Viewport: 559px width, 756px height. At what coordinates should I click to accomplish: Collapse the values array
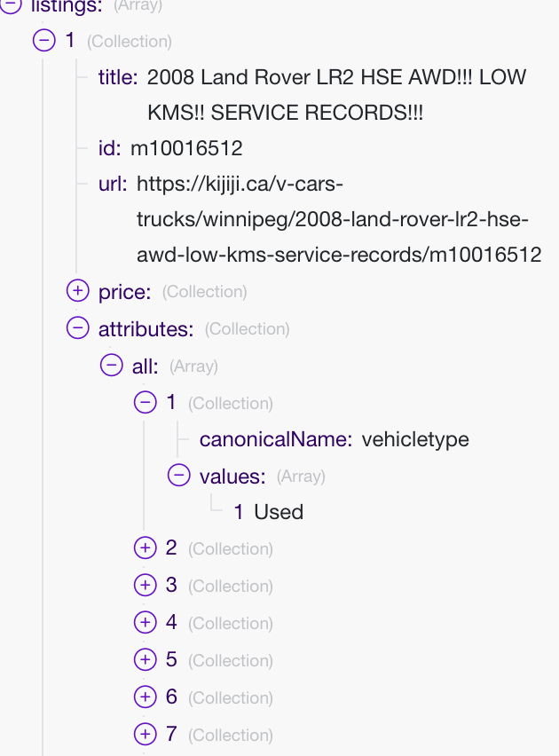click(179, 476)
